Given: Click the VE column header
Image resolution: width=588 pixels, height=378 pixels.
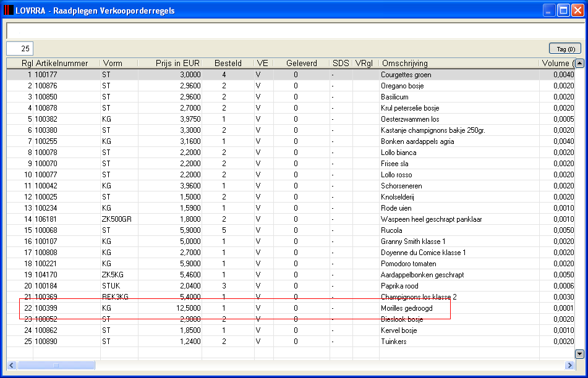Looking at the screenshot, I should (x=263, y=64).
